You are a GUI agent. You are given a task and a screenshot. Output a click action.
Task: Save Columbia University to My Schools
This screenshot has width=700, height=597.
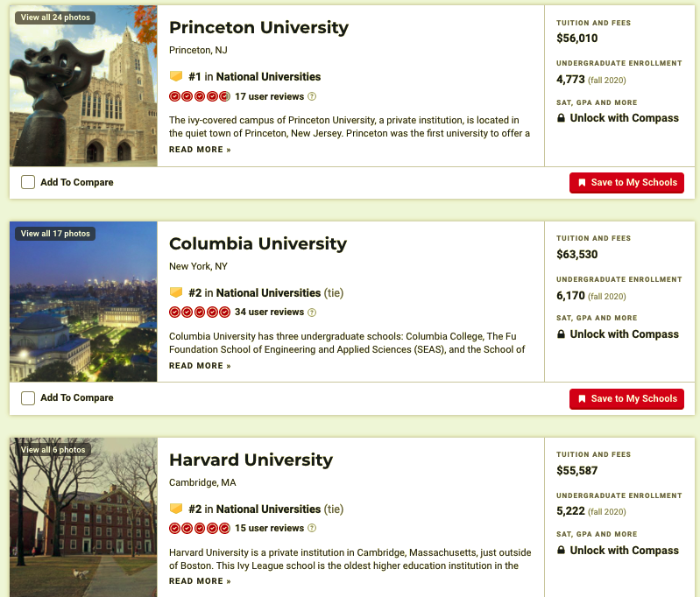pyautogui.click(x=626, y=399)
